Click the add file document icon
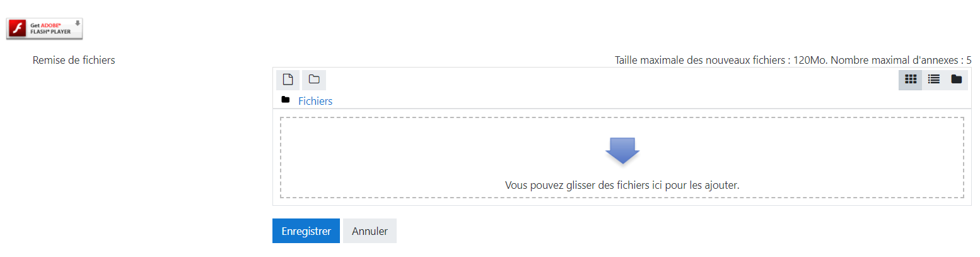 (x=288, y=80)
